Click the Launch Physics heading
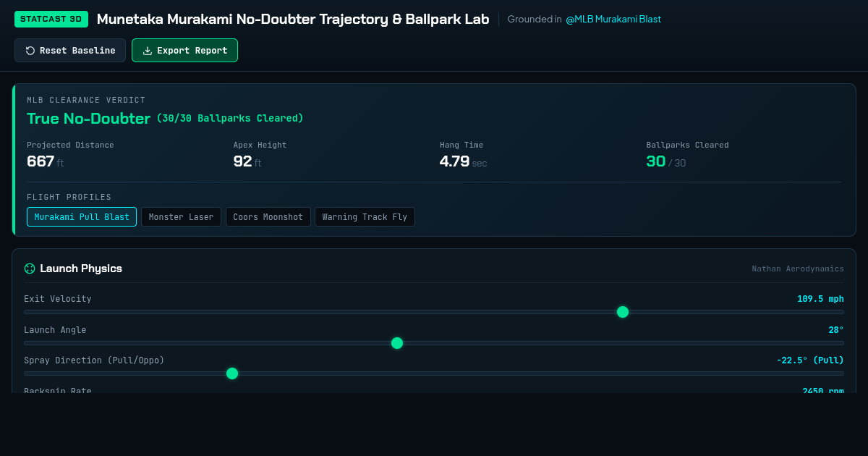 click(x=81, y=269)
